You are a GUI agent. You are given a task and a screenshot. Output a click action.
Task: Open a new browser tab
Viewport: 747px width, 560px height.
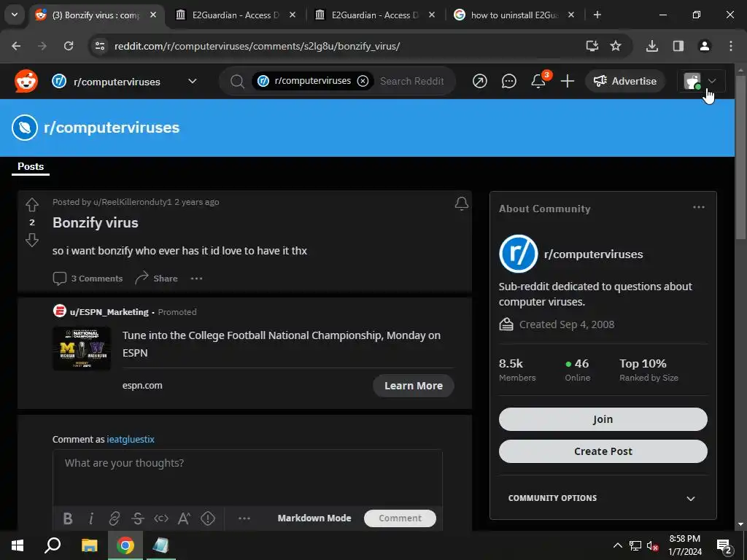(597, 15)
